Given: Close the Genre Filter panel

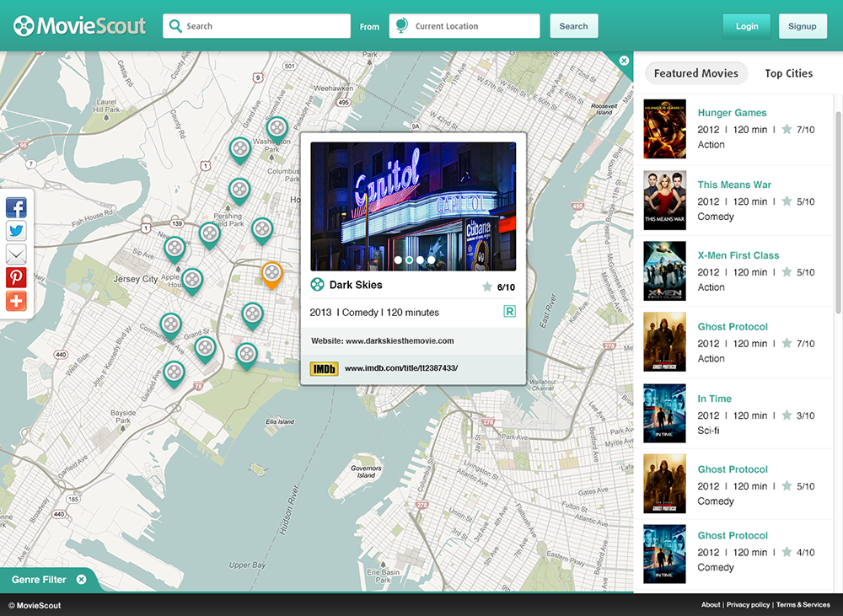Looking at the screenshot, I should 81,580.
